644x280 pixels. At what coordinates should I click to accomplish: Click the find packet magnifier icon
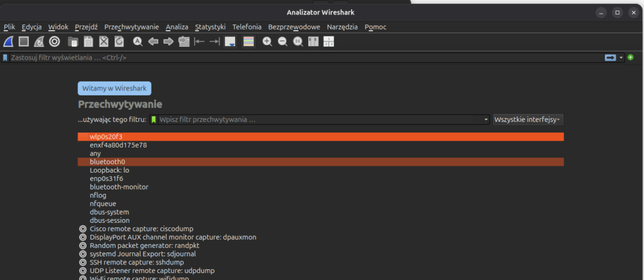point(138,42)
